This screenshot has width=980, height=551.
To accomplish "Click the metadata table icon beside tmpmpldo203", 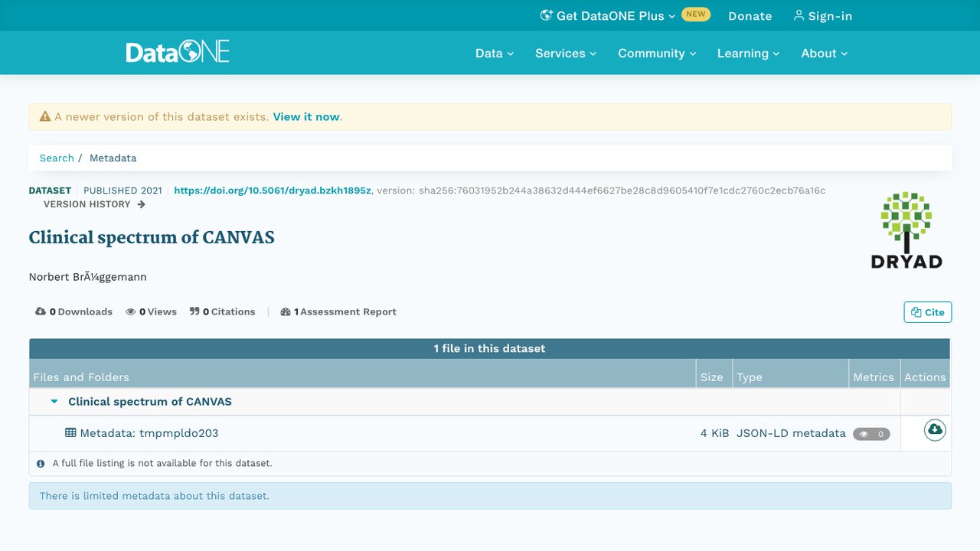I will tap(70, 433).
